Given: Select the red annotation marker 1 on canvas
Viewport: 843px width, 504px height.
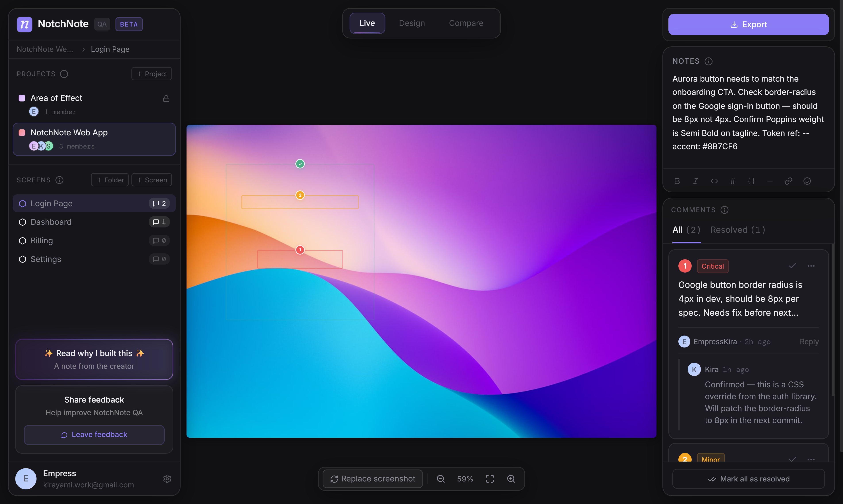Looking at the screenshot, I should coord(300,250).
